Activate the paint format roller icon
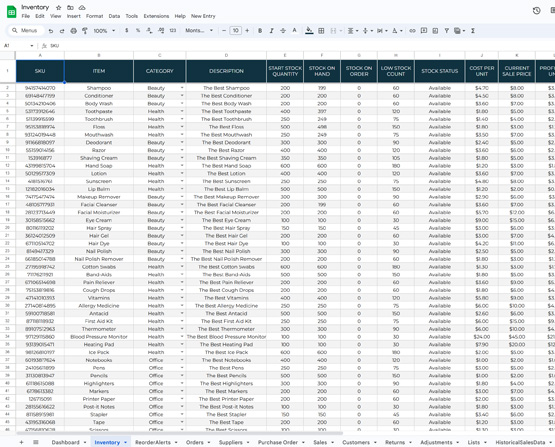The height and width of the screenshot is (447, 555). (x=85, y=31)
